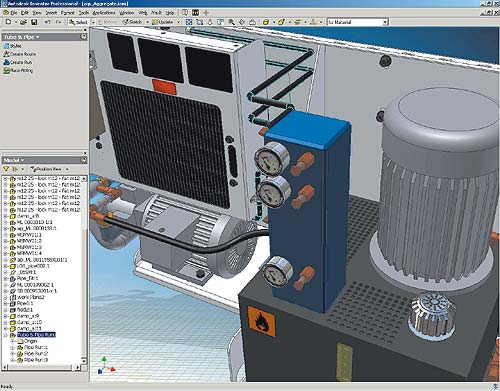This screenshot has height=391, width=500.
Task: Click the browser filter funnel icon
Action: click(x=6, y=169)
